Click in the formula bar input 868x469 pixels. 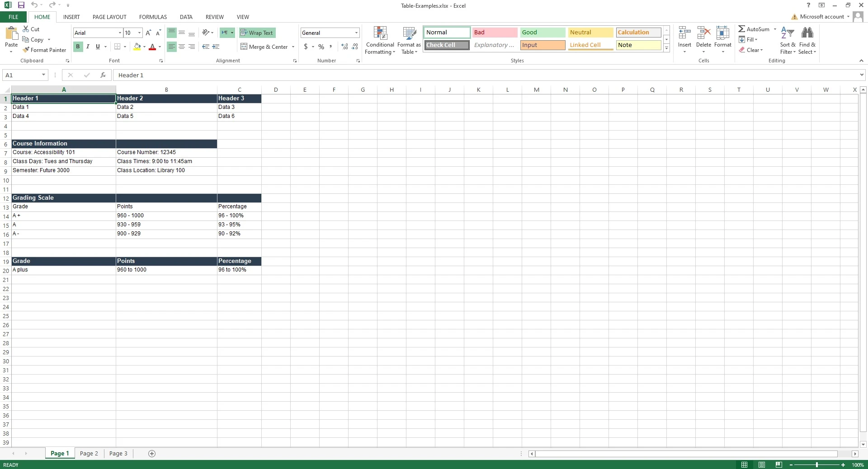tap(486, 75)
